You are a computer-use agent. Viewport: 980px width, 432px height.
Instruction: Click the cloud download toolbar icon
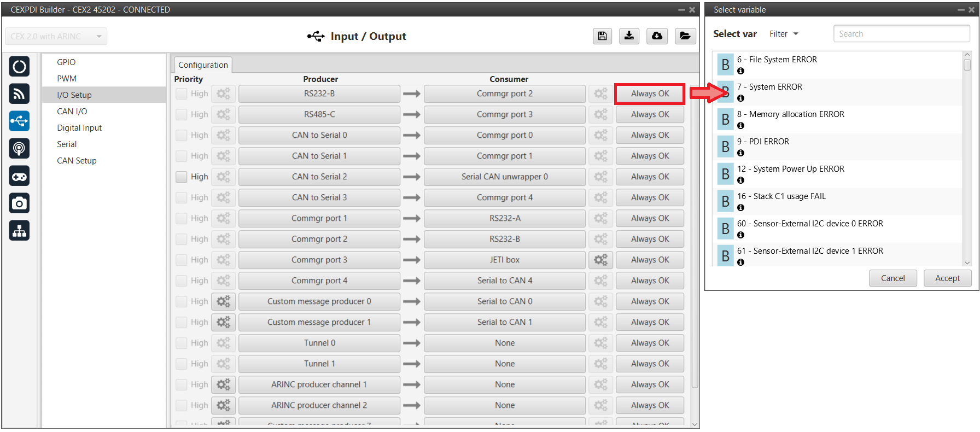pyautogui.click(x=657, y=36)
